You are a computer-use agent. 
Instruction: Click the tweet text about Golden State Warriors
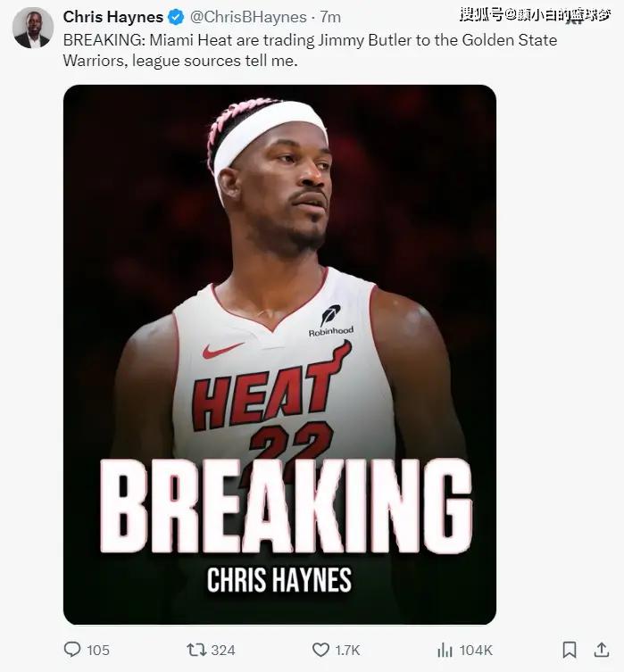[310, 50]
